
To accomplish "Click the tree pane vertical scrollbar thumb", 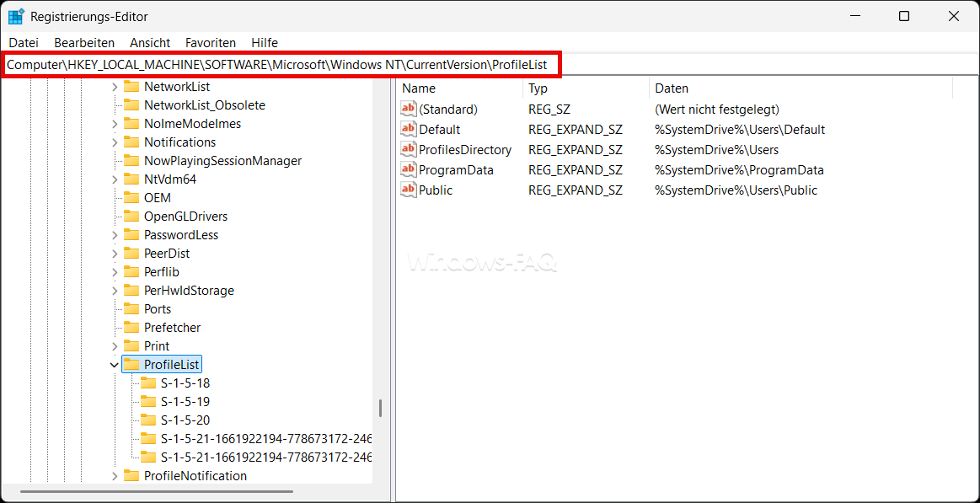I will pos(380,409).
